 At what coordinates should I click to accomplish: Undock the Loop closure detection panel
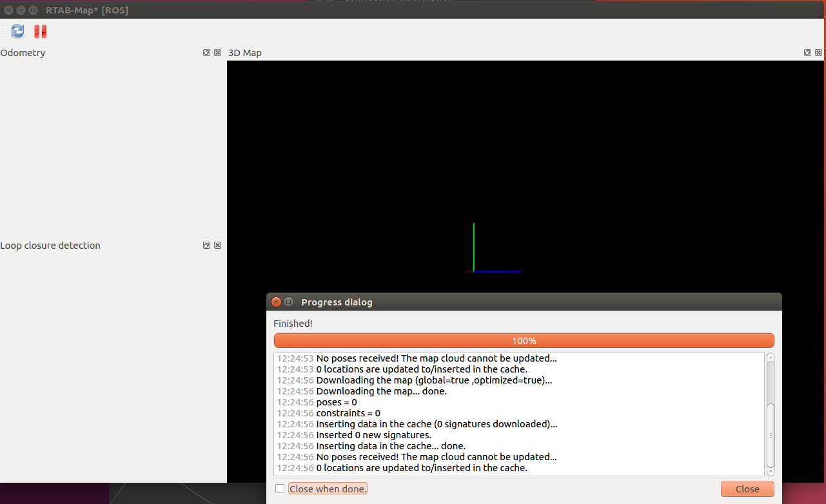click(206, 246)
